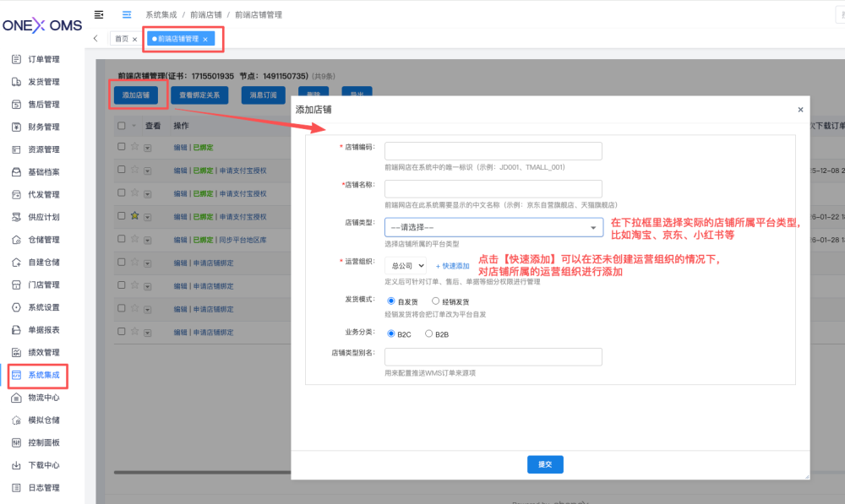Open 售后管理 sidebar icon

pyautogui.click(x=16, y=105)
